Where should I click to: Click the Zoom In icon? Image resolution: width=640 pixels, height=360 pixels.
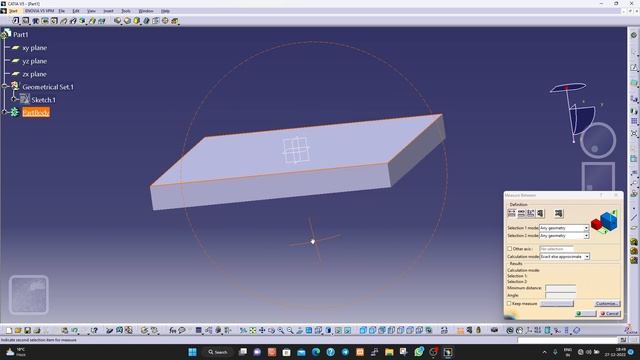[281, 330]
